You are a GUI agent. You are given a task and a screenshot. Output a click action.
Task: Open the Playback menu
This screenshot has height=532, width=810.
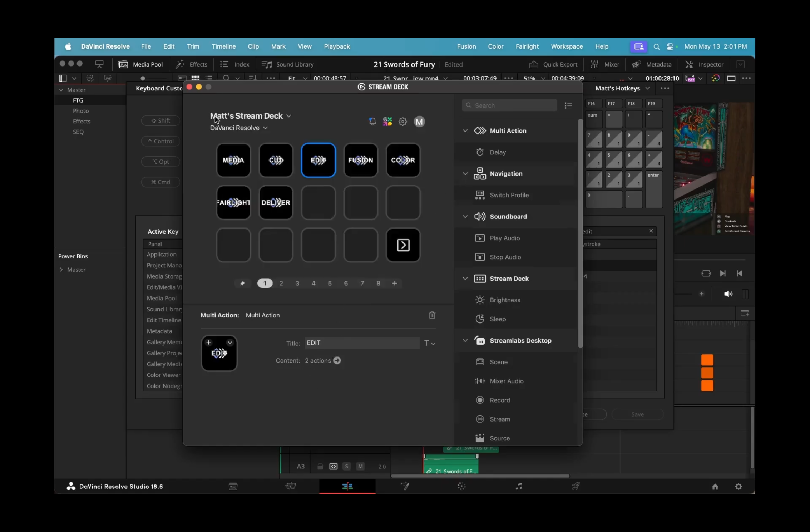pos(337,46)
